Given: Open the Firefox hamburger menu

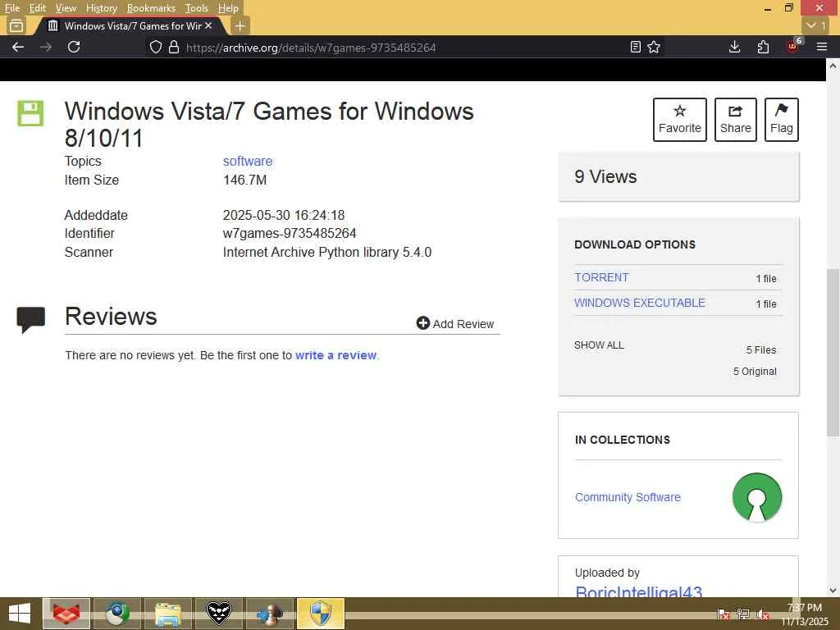Looking at the screenshot, I should pyautogui.click(x=821, y=47).
